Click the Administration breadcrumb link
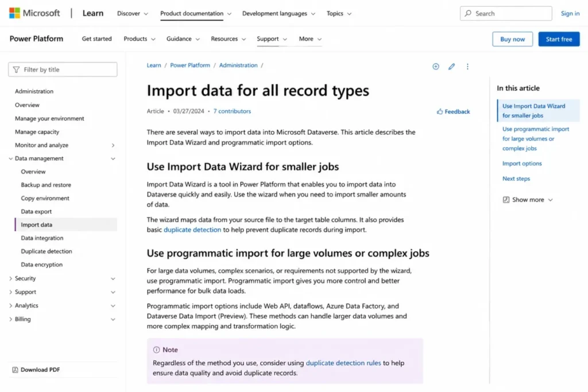588x392 pixels. coord(238,65)
